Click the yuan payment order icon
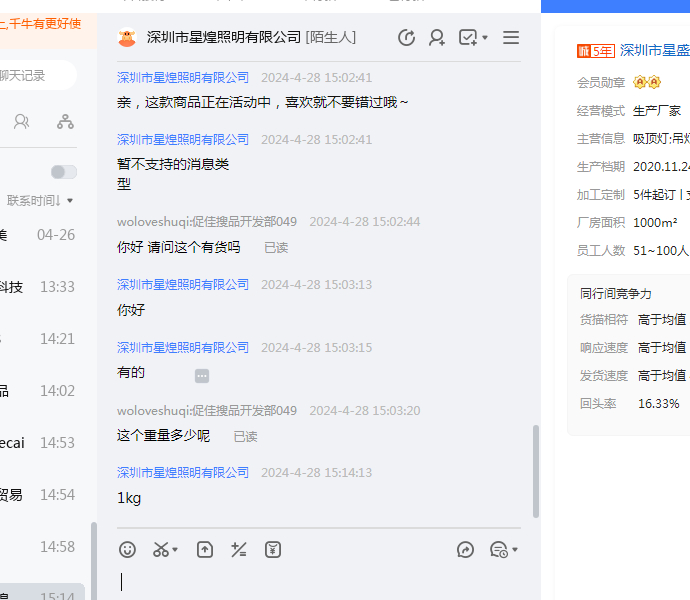The width and height of the screenshot is (690, 600). [x=272, y=549]
